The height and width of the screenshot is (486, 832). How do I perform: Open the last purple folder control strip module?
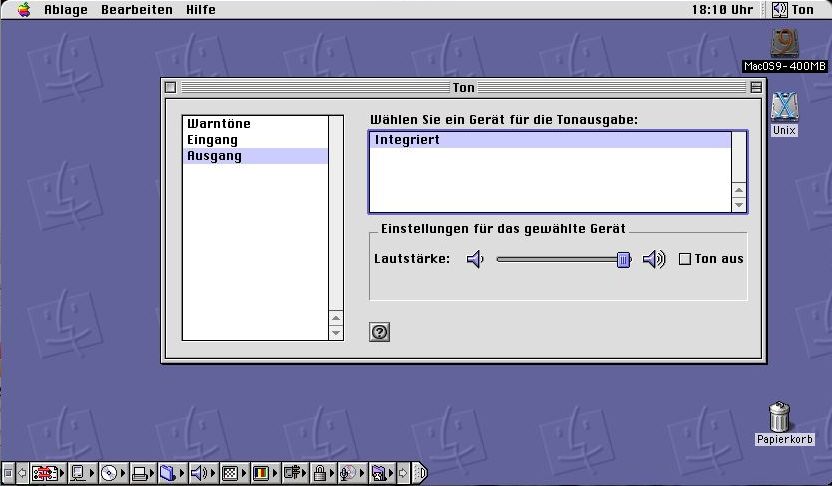pyautogui.click(x=382, y=473)
